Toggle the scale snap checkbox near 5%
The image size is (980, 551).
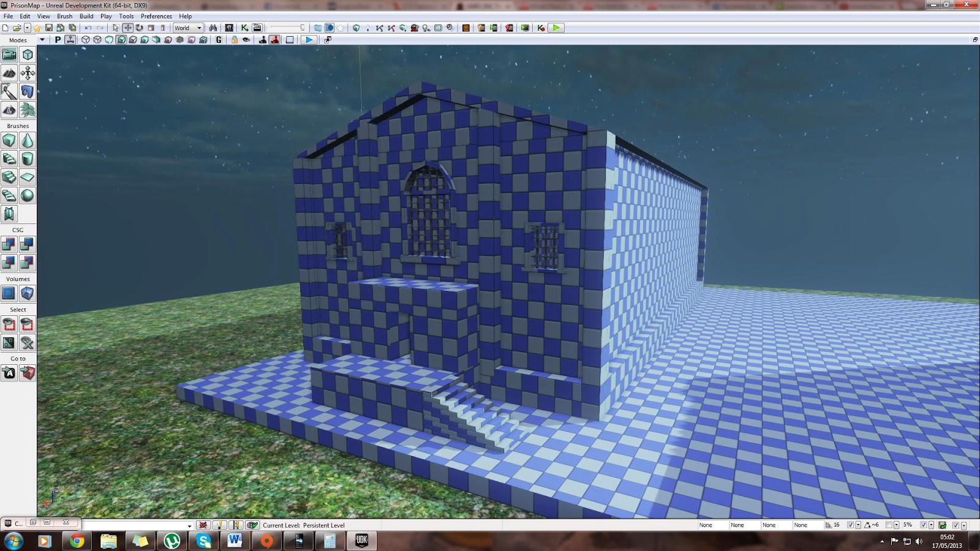click(924, 525)
